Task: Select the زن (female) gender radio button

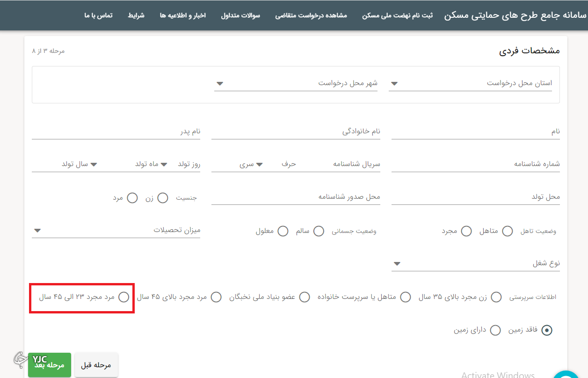Action: [x=163, y=198]
